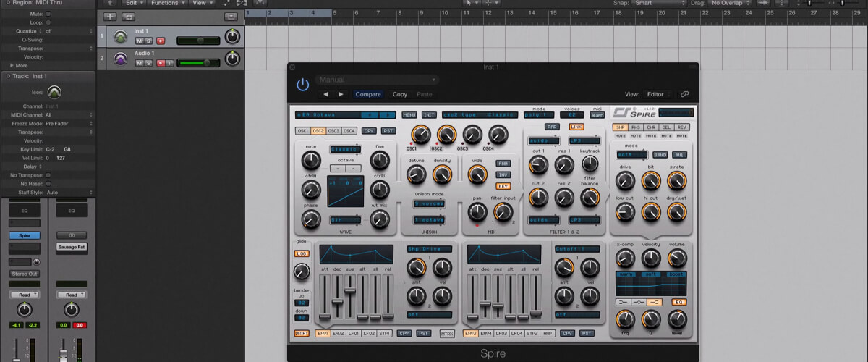Viewport: 868px width, 362px height.
Task: Open the unison mode 9 voices selector
Action: coord(429,204)
